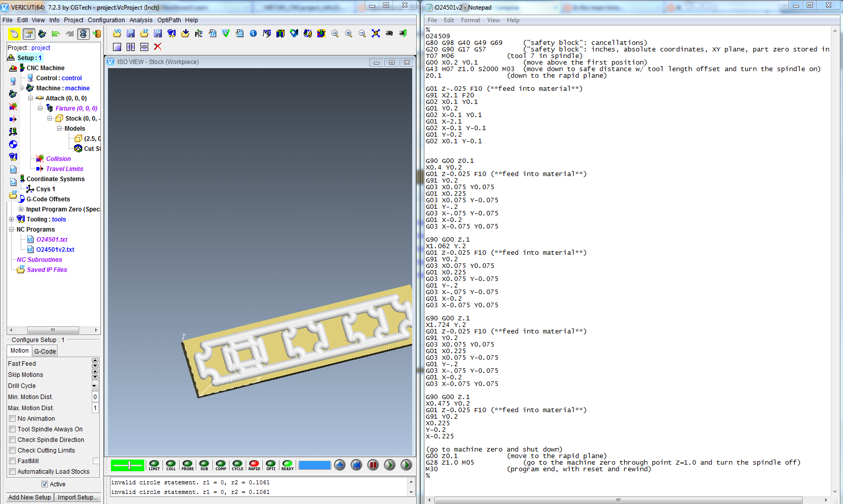Open the Drill Cycle dropdown
Viewport: 843px width, 504px height.
click(95, 386)
